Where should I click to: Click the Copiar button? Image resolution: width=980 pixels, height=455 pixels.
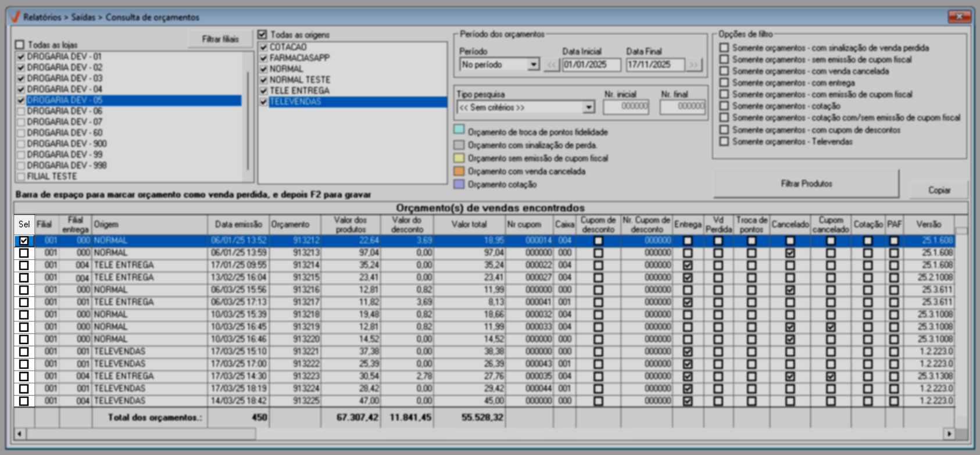(x=939, y=190)
